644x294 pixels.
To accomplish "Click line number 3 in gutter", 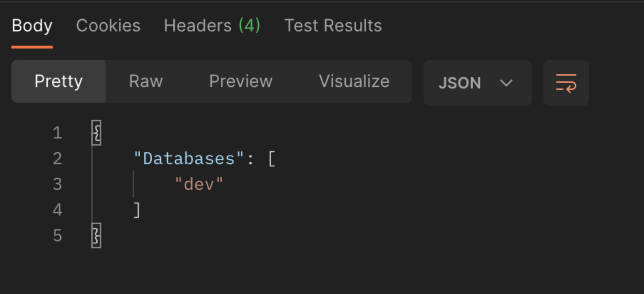I will pos(57,184).
